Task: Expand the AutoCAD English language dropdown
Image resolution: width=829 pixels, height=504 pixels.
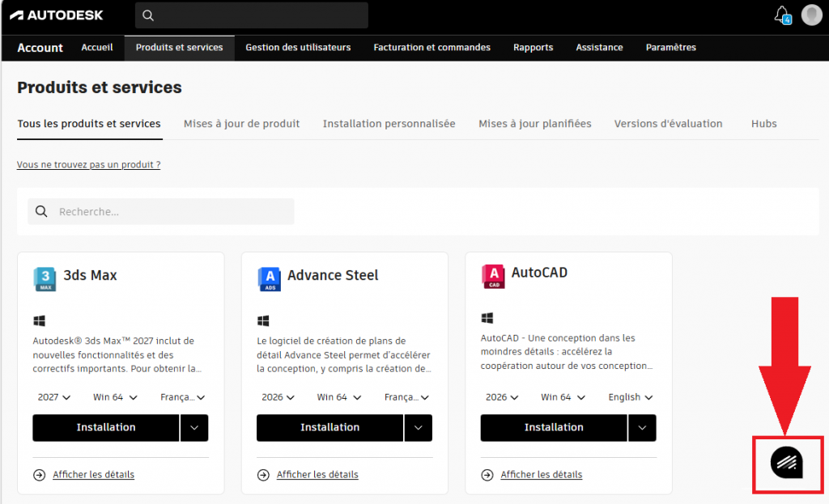Action: (631, 397)
